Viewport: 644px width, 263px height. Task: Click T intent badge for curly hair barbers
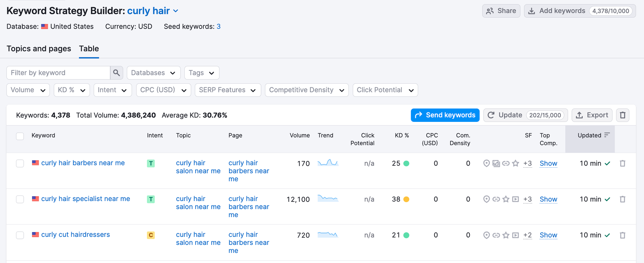[x=151, y=164]
